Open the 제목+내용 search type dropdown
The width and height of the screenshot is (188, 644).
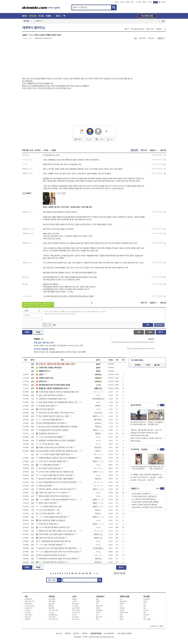pyautogui.click(x=54, y=580)
